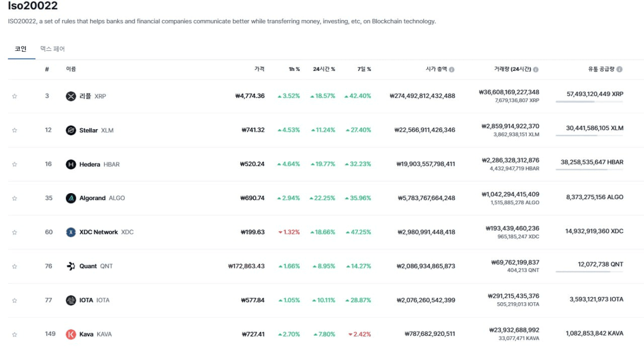Add XDC Network to watchlist star
Screen dimensions: 644x348
pos(15,232)
